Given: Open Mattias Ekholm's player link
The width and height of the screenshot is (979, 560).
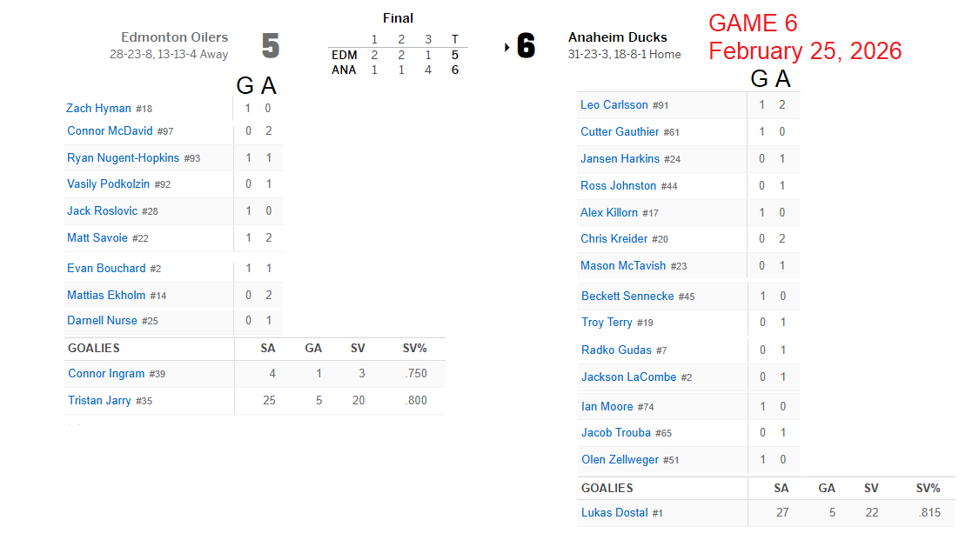Looking at the screenshot, I should click(x=106, y=295).
